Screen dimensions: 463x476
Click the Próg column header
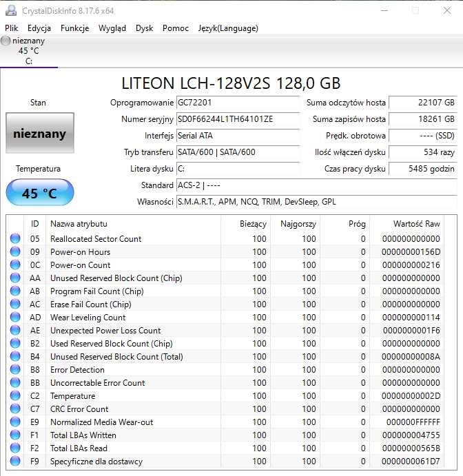tap(345, 224)
